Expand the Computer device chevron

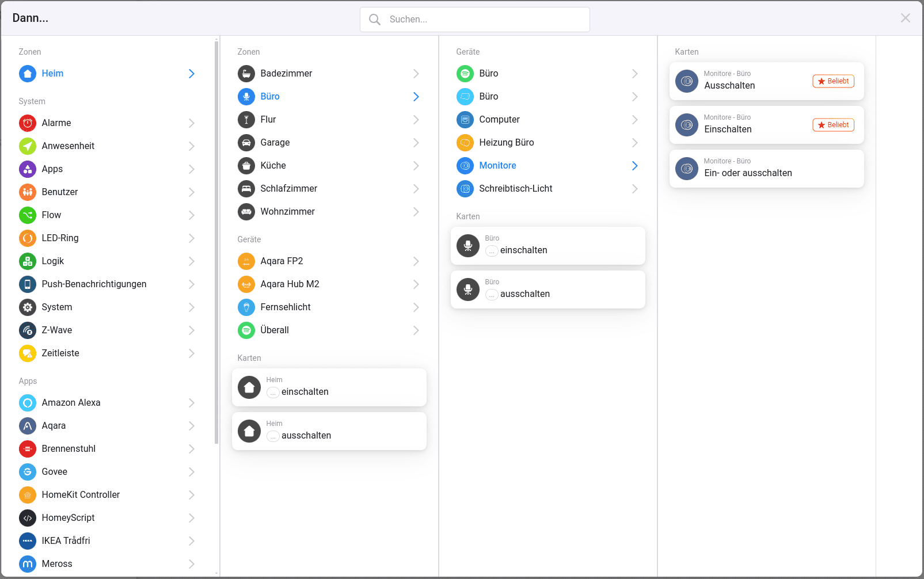click(x=634, y=120)
